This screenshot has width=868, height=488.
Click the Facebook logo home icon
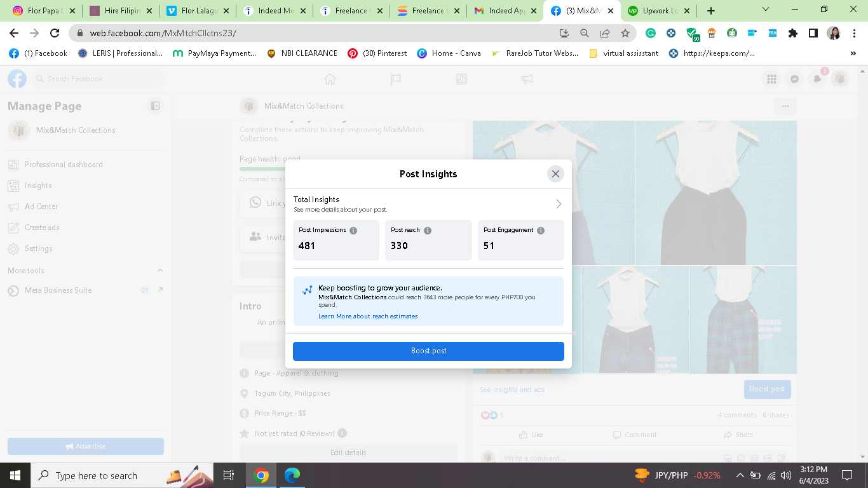17,79
